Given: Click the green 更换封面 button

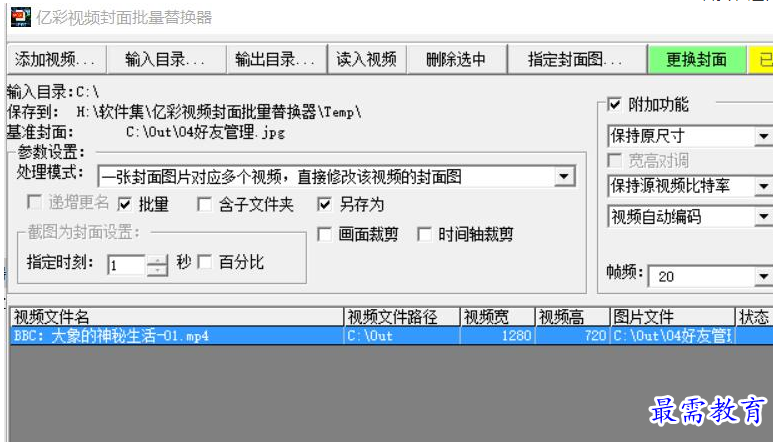Looking at the screenshot, I should tap(697, 60).
